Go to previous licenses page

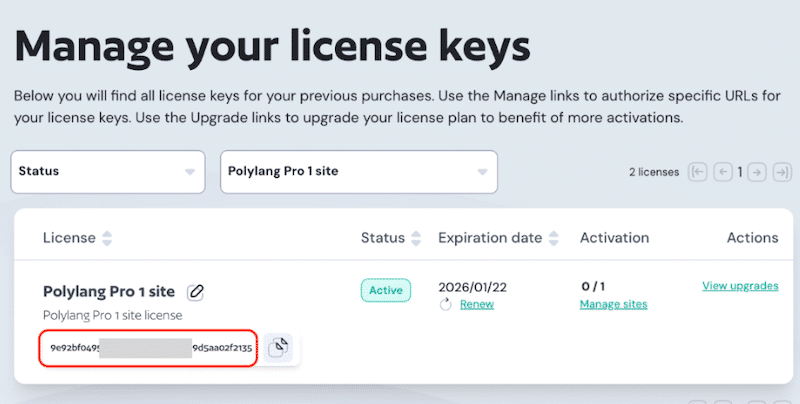tap(722, 172)
